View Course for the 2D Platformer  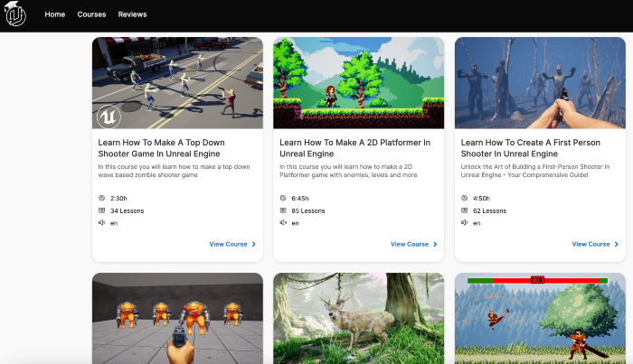pos(414,244)
